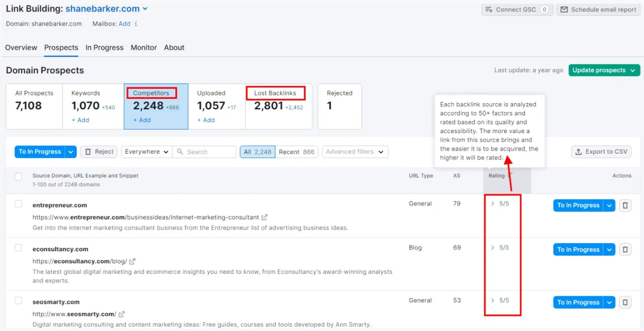Click + Add under Uploaded
This screenshot has width=644, height=331.
click(x=206, y=120)
